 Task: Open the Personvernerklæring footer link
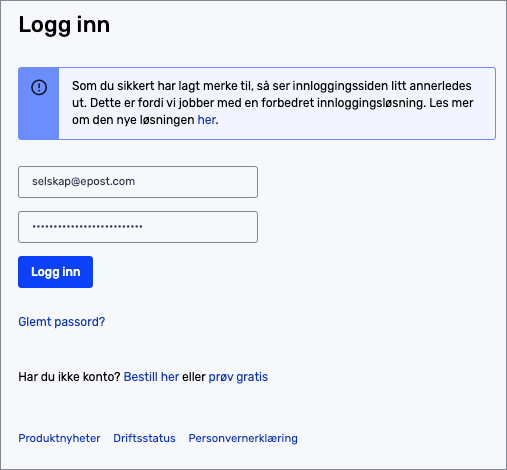click(x=243, y=438)
